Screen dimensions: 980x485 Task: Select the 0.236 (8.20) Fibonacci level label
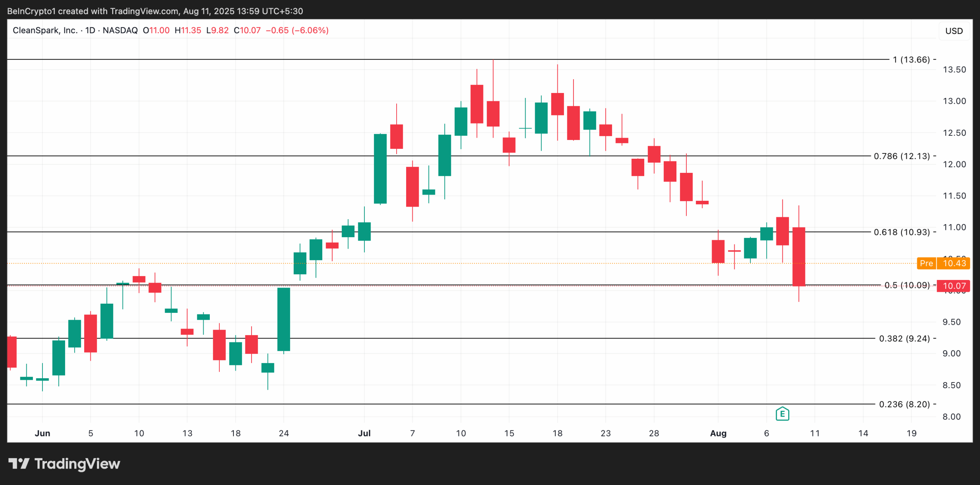(904, 404)
